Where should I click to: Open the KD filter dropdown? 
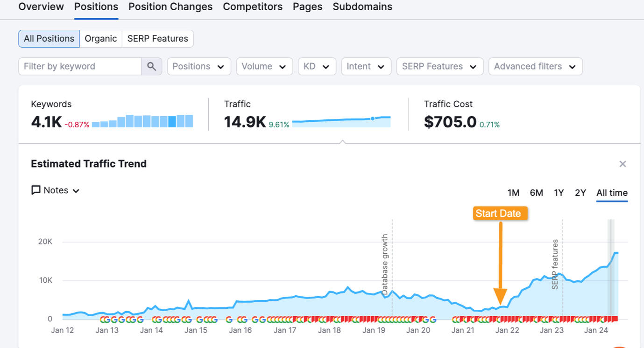(x=317, y=66)
